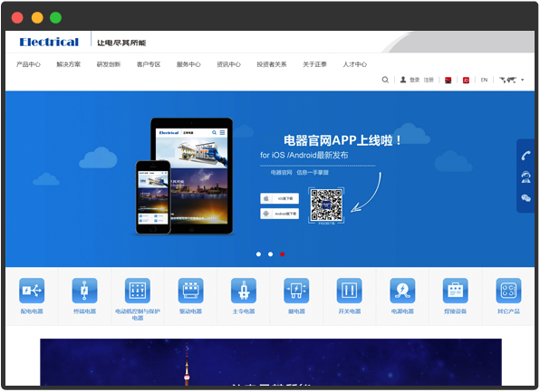The height and width of the screenshot is (392, 540).
Task: Open the 产品中心 navigation menu
Action: (x=28, y=64)
